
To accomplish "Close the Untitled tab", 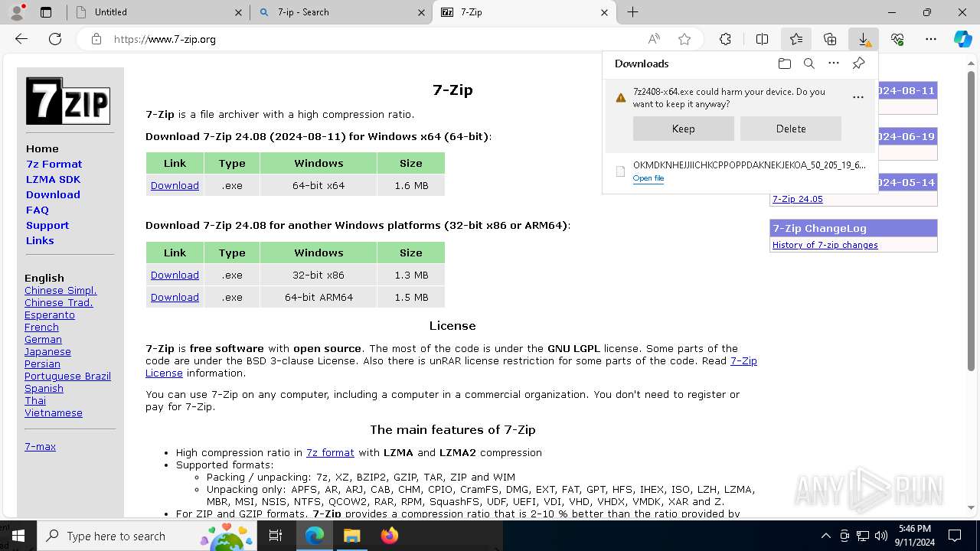I will coord(238,12).
